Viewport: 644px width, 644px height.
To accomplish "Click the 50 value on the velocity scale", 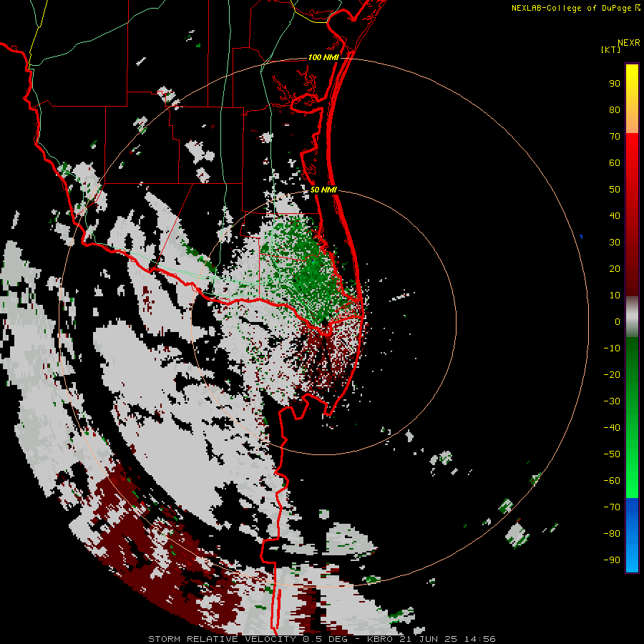I will (615, 190).
